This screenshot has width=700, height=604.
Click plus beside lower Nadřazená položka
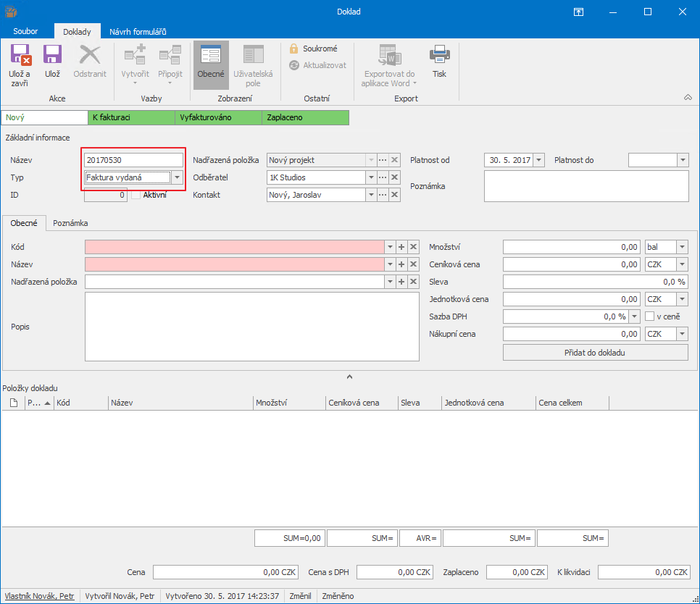click(x=401, y=282)
